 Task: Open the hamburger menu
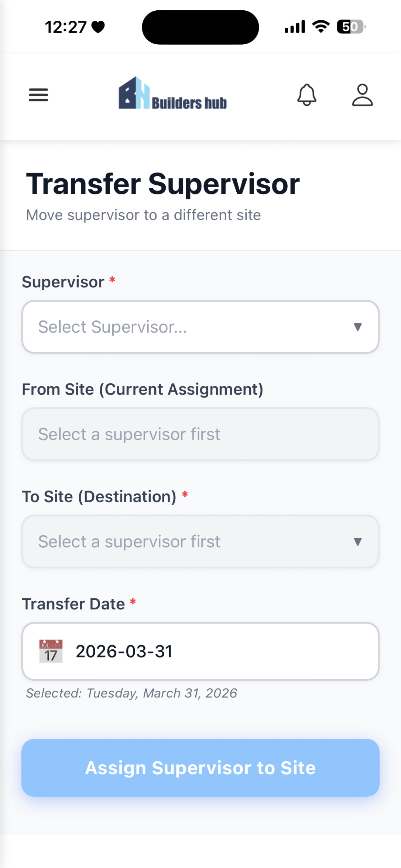coord(38,95)
